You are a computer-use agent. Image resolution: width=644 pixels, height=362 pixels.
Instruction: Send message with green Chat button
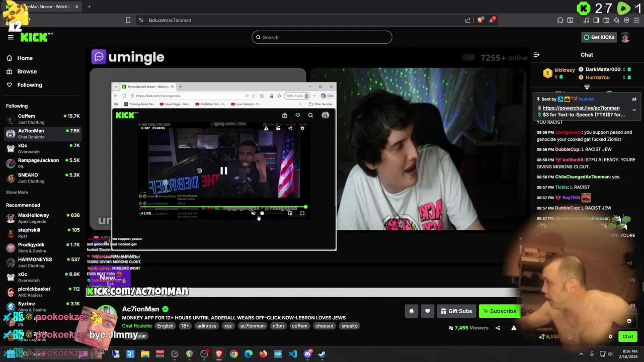(x=628, y=337)
